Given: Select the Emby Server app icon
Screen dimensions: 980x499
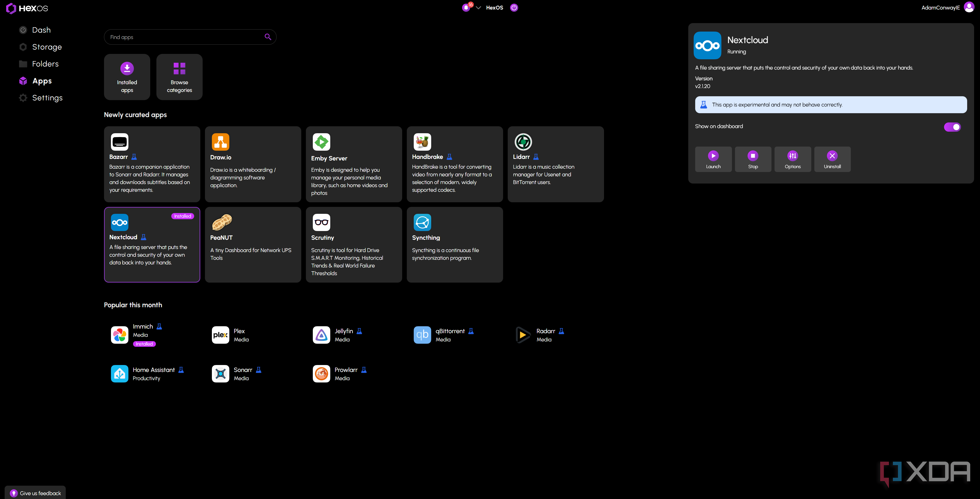Looking at the screenshot, I should 322,142.
